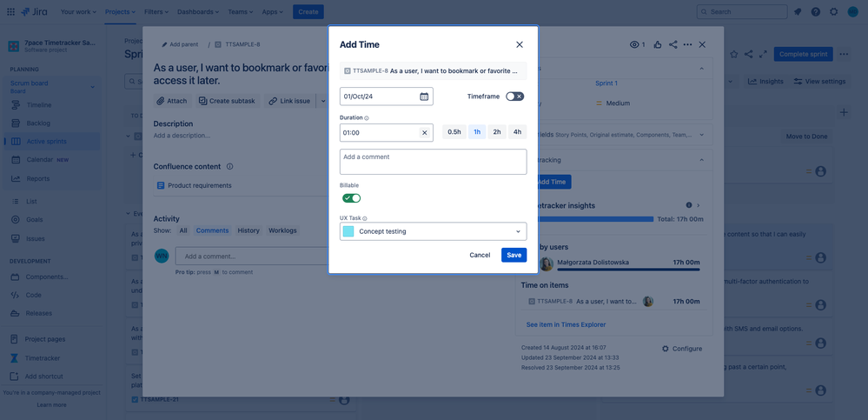Select the 1h duration preset

[x=477, y=132]
